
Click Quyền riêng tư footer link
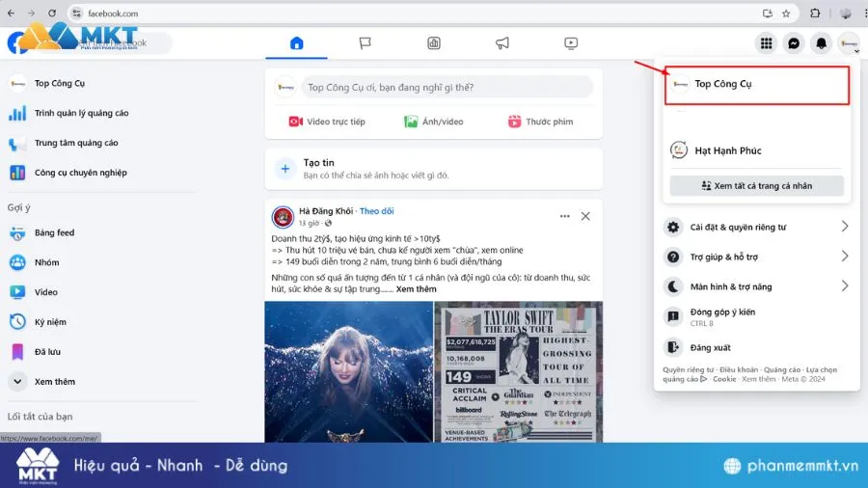(x=688, y=369)
